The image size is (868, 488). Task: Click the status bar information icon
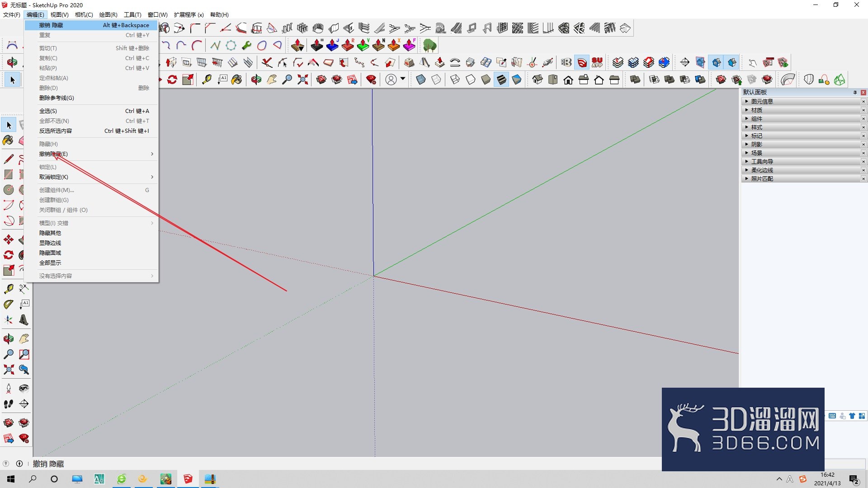[19, 464]
